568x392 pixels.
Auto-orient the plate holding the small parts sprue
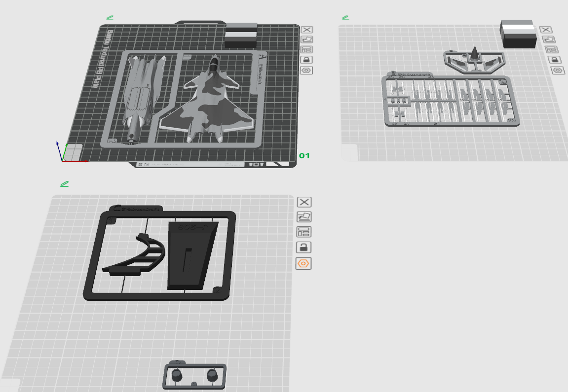(x=548, y=39)
